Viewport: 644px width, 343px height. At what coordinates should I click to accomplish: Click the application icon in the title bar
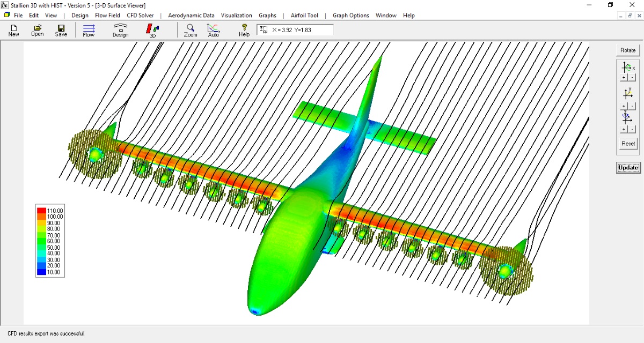point(5,5)
